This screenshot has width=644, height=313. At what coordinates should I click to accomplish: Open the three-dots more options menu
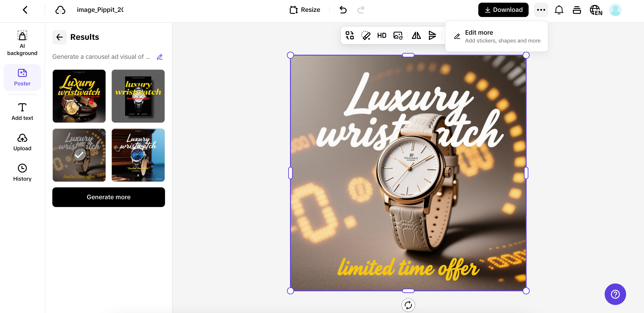click(541, 10)
